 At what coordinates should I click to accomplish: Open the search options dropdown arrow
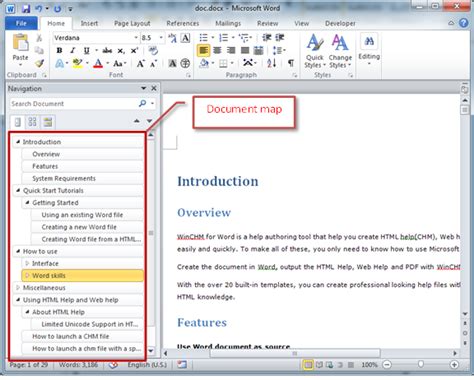pos(152,104)
